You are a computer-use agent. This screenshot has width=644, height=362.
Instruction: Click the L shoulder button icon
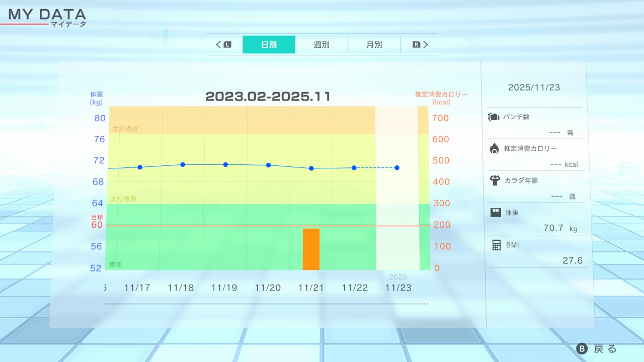227,45
